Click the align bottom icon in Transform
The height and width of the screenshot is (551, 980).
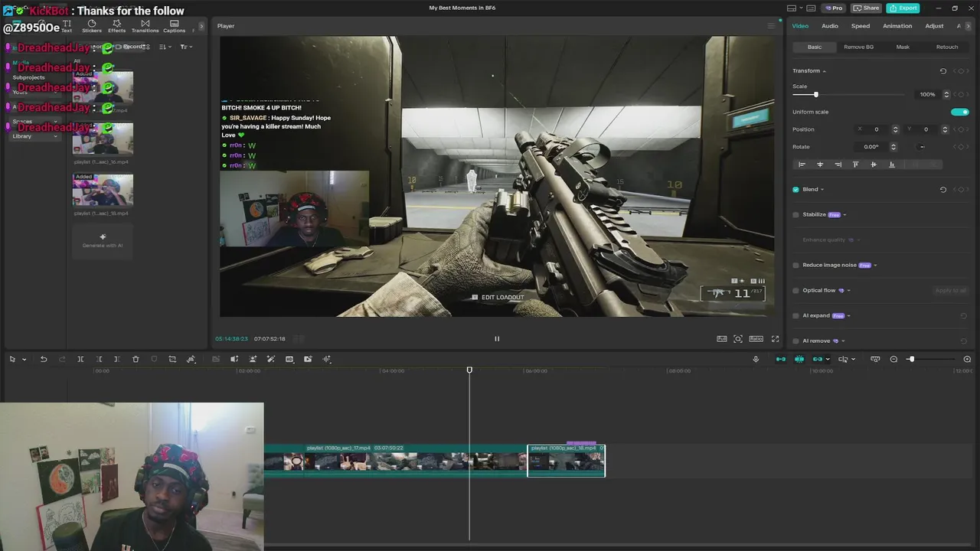pyautogui.click(x=891, y=165)
